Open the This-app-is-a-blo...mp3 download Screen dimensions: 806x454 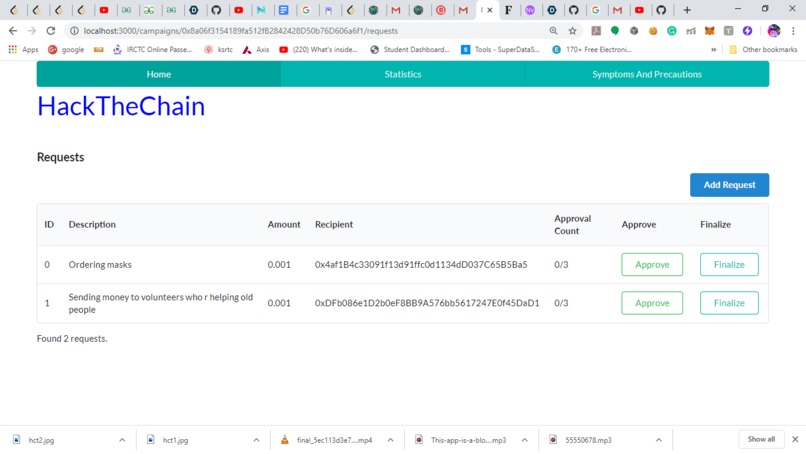(462, 440)
